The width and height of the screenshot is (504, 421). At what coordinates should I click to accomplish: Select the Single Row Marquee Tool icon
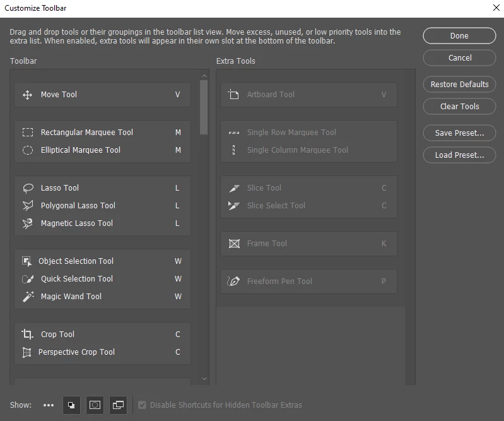[x=233, y=133]
